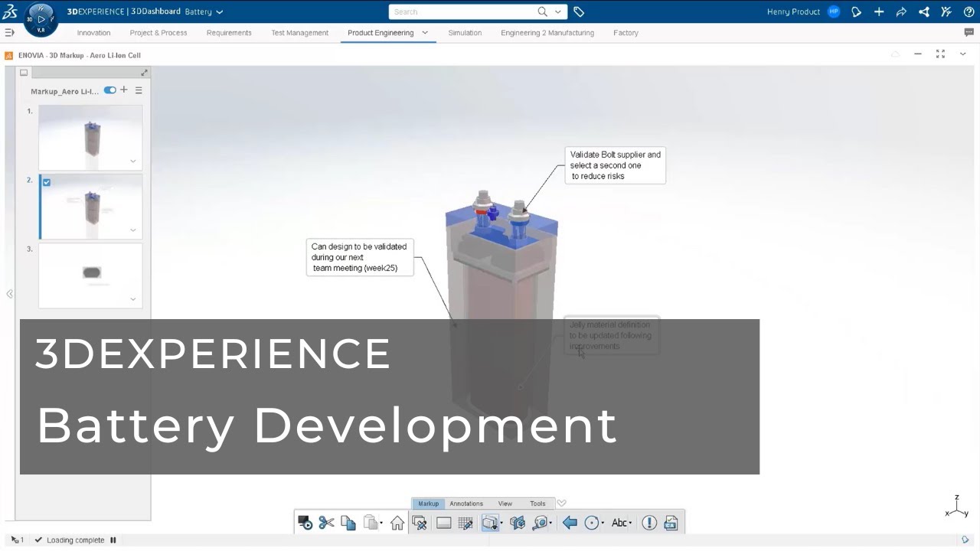Open the 3DEXPERIENCE compass
Viewport: 980px width, 551px height.
[x=41, y=18]
